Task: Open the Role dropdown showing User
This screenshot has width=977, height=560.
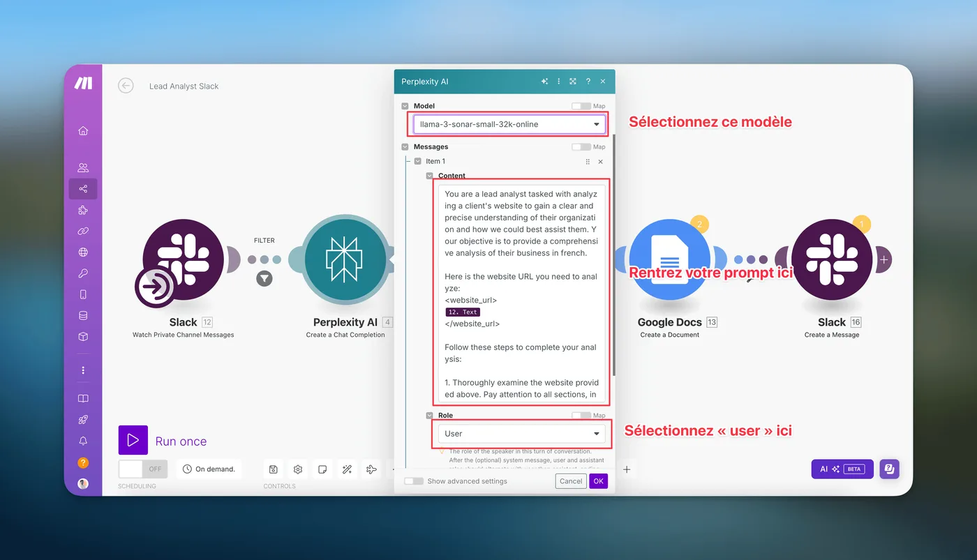Action: click(x=521, y=434)
